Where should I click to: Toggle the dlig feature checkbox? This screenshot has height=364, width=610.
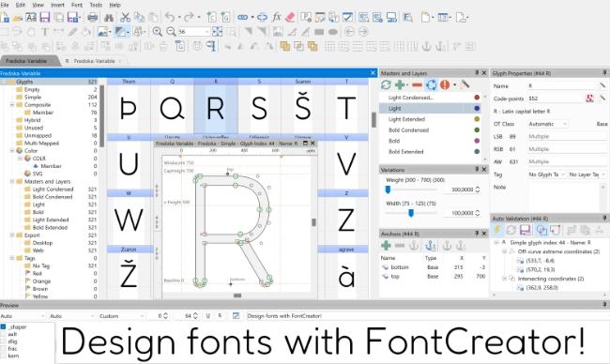[x=4, y=341]
